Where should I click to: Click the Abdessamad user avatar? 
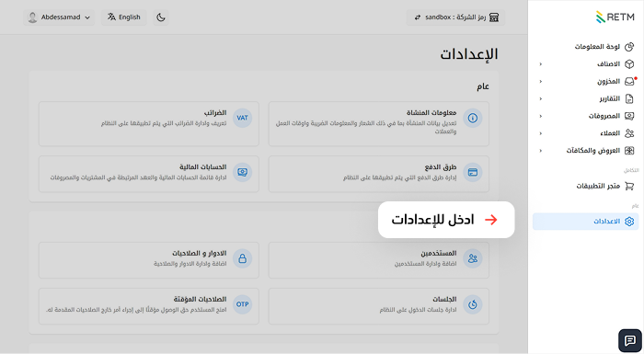point(32,17)
